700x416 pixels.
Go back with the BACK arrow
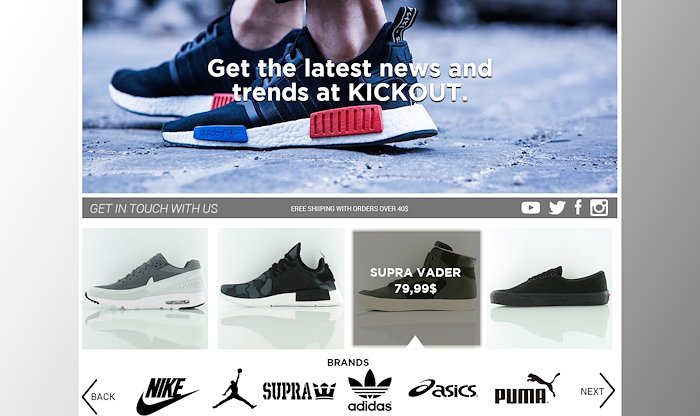pyautogui.click(x=99, y=396)
